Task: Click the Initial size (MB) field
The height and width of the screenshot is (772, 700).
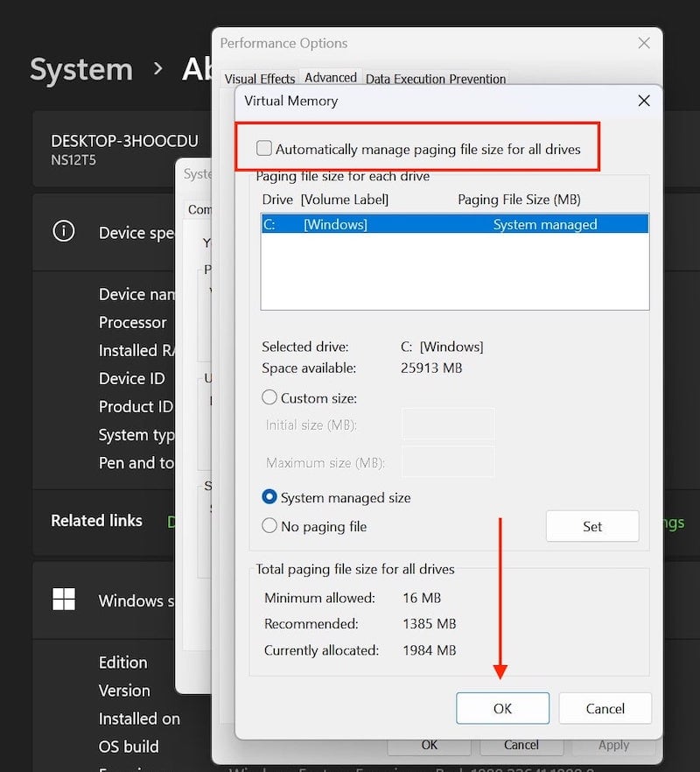Action: 448,424
